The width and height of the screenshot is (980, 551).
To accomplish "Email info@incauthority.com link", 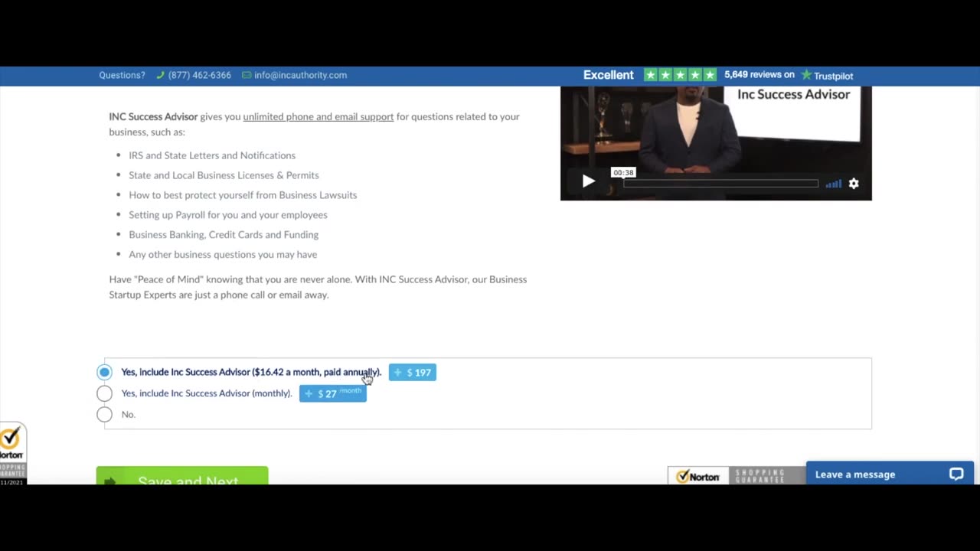I will (x=300, y=75).
